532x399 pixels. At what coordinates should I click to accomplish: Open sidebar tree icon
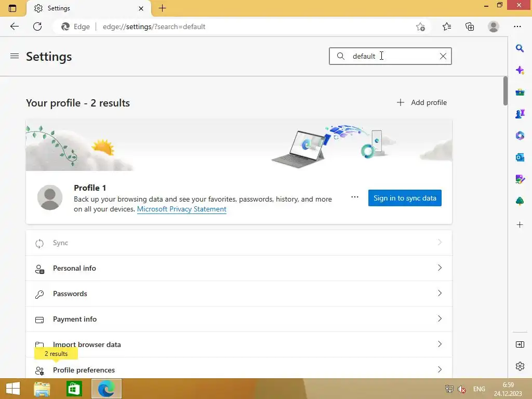pyautogui.click(x=520, y=201)
